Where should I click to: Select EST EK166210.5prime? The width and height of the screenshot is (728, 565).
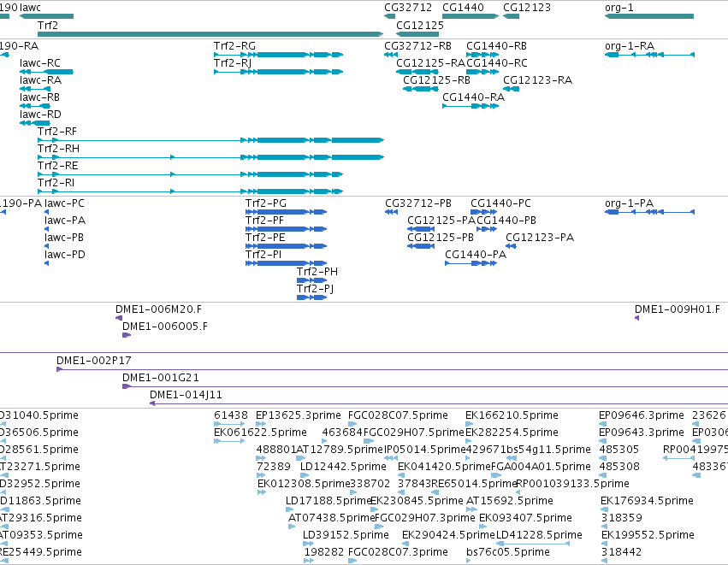(x=512, y=415)
